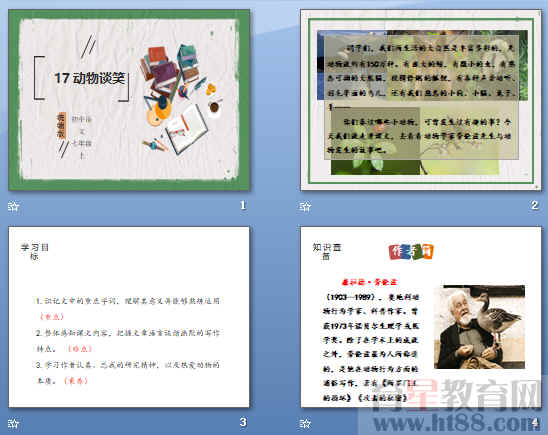The width and height of the screenshot is (548, 435).
Task: Click slide number 2 label
Action: tap(535, 205)
